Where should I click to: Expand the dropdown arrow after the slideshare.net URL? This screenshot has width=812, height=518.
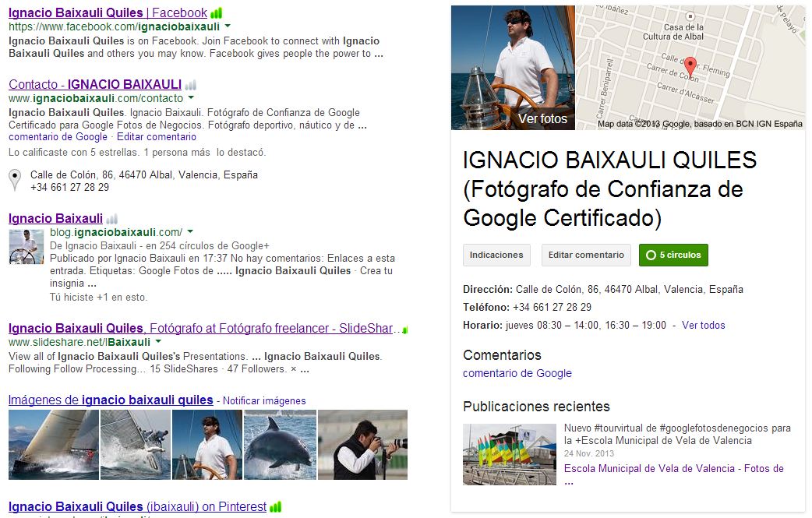tap(158, 341)
